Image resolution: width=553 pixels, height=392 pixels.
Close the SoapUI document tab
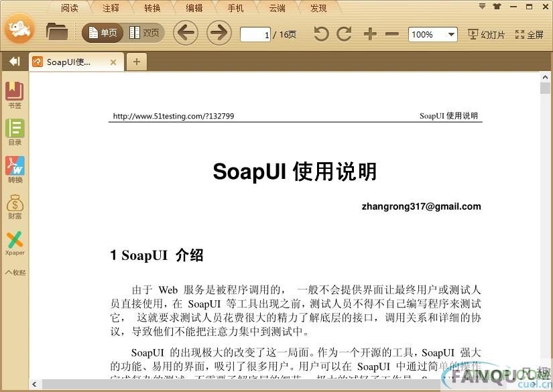(x=113, y=62)
